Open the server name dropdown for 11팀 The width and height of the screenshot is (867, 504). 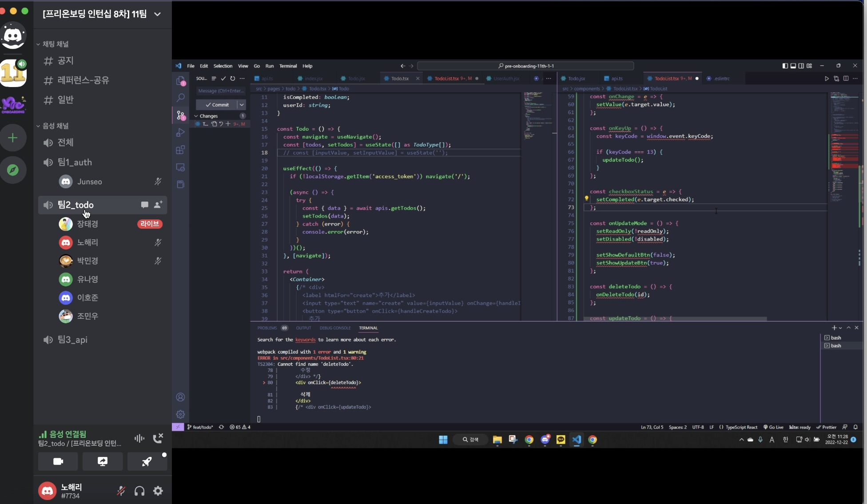click(x=157, y=14)
